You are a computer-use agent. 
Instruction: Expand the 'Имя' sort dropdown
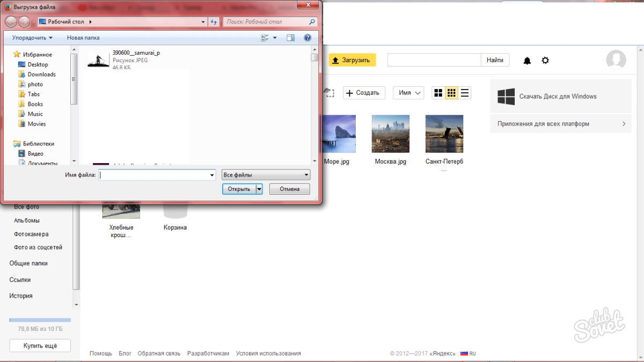point(408,93)
